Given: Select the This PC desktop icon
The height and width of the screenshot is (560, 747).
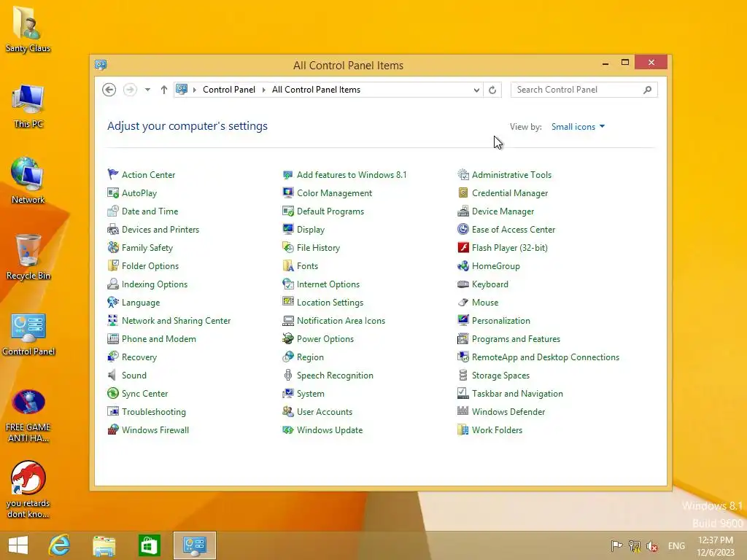Looking at the screenshot, I should (28, 106).
